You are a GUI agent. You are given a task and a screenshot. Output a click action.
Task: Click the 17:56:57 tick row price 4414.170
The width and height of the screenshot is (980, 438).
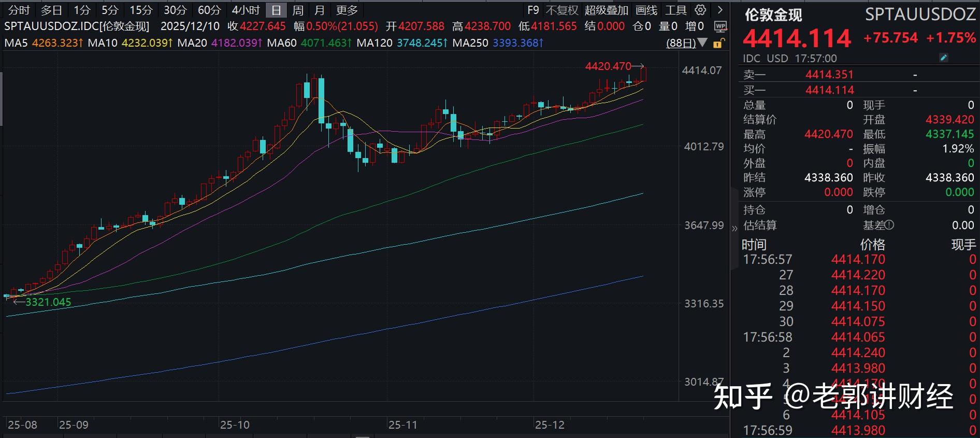point(858,259)
